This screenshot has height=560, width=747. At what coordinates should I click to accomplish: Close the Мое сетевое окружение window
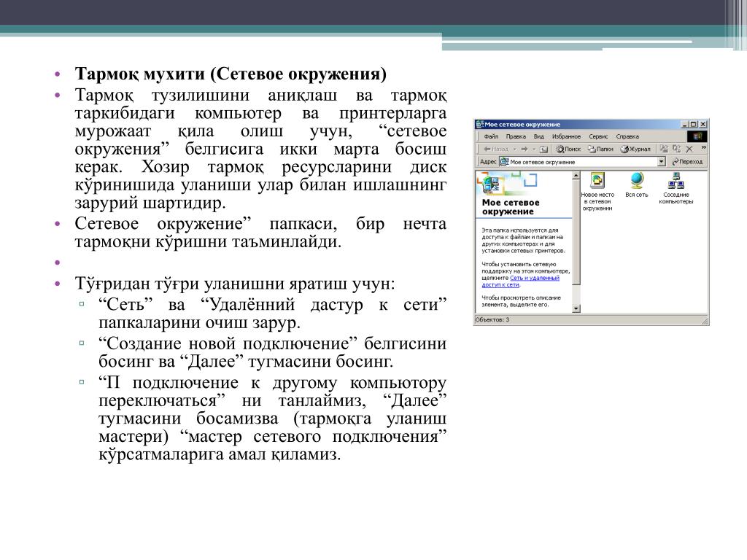(703, 124)
